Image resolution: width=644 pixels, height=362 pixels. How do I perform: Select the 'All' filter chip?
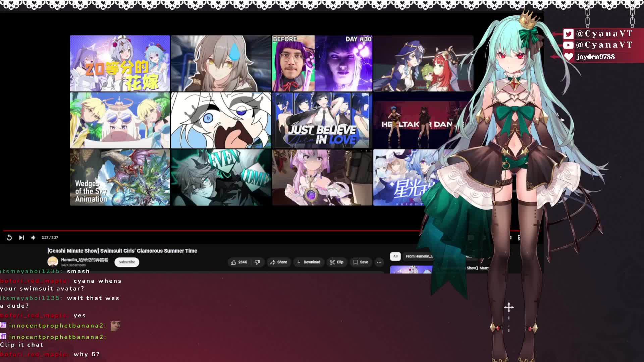395,256
